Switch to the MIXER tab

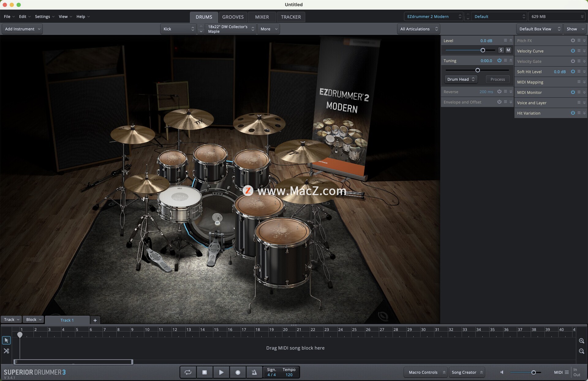pos(262,17)
